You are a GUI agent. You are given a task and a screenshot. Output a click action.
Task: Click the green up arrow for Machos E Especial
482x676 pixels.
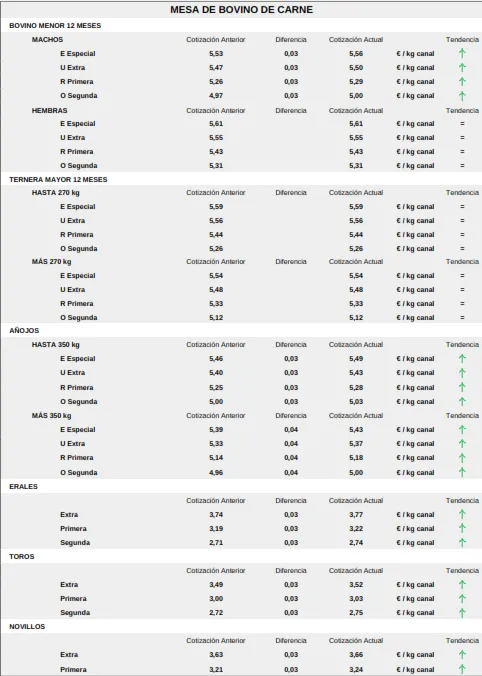(462, 53)
